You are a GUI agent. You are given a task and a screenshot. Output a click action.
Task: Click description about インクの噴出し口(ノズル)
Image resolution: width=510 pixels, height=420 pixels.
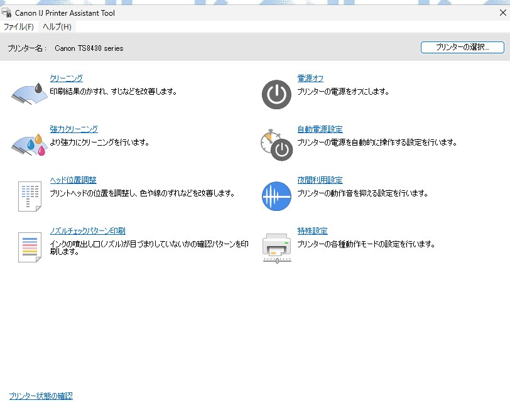pos(149,247)
